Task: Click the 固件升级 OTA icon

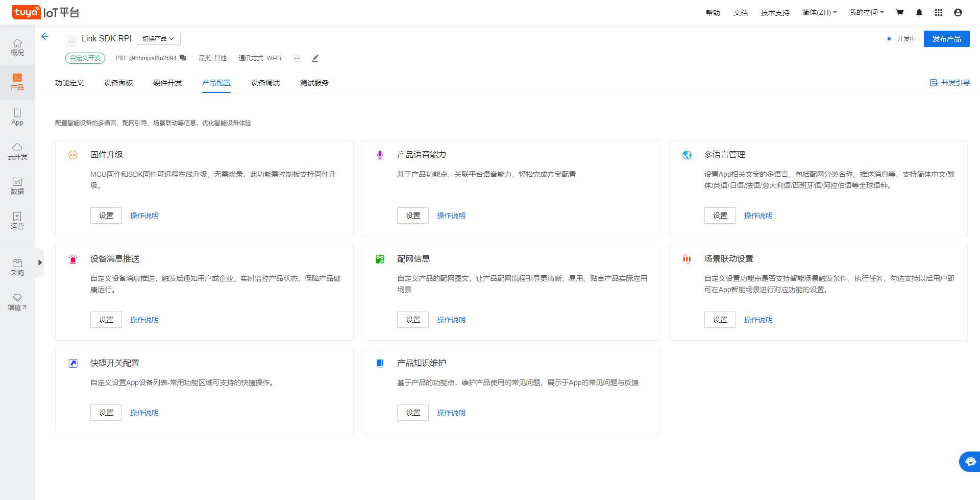Action: point(73,155)
